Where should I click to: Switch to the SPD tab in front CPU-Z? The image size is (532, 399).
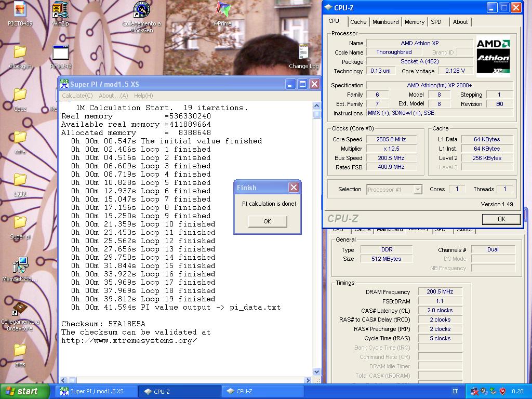tap(436, 22)
